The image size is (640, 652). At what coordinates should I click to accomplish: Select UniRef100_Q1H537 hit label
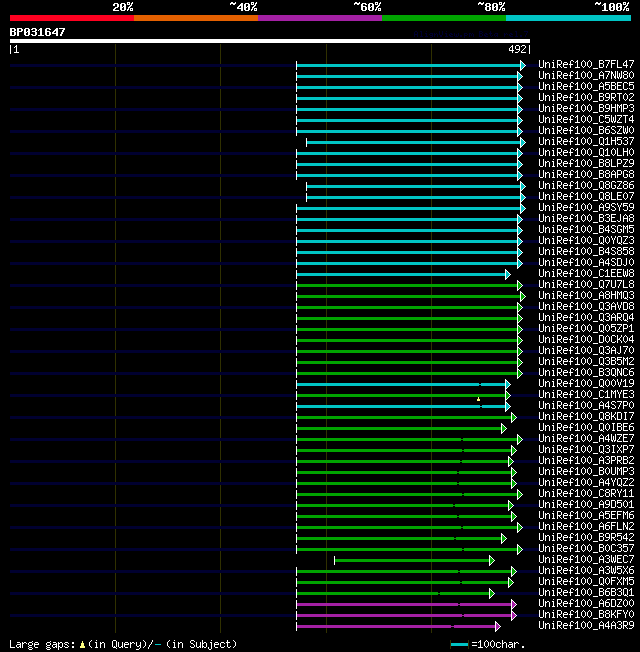pyautogui.click(x=586, y=142)
